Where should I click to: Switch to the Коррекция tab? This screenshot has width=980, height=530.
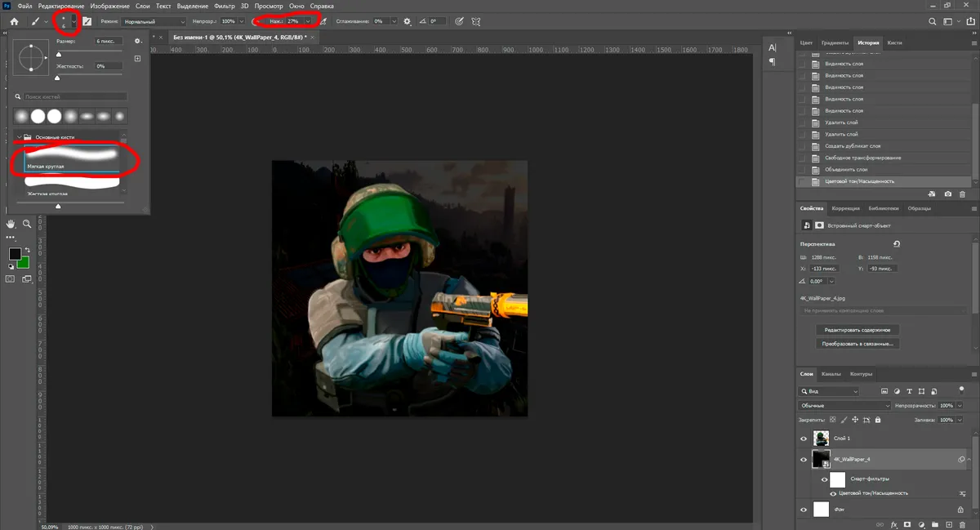pyautogui.click(x=846, y=208)
